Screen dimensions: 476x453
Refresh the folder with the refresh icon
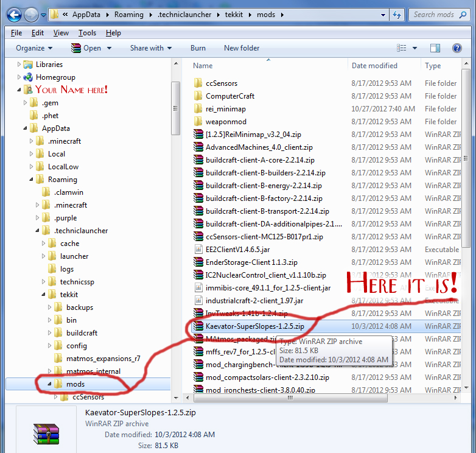tap(397, 15)
